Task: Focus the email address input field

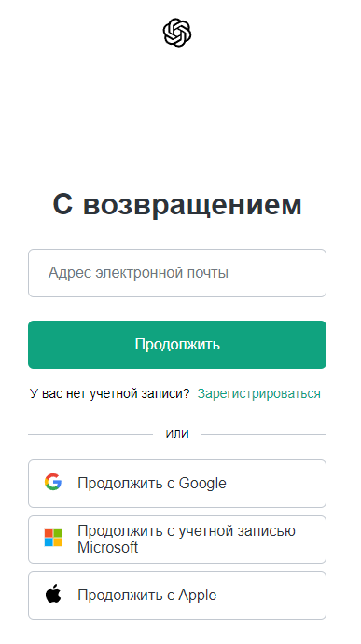Action: pos(177,273)
